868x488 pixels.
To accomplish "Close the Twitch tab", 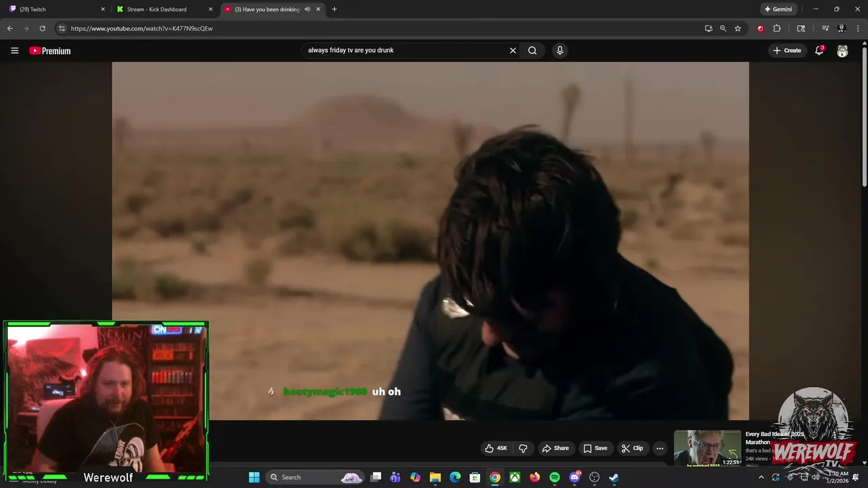I will pos(103,9).
